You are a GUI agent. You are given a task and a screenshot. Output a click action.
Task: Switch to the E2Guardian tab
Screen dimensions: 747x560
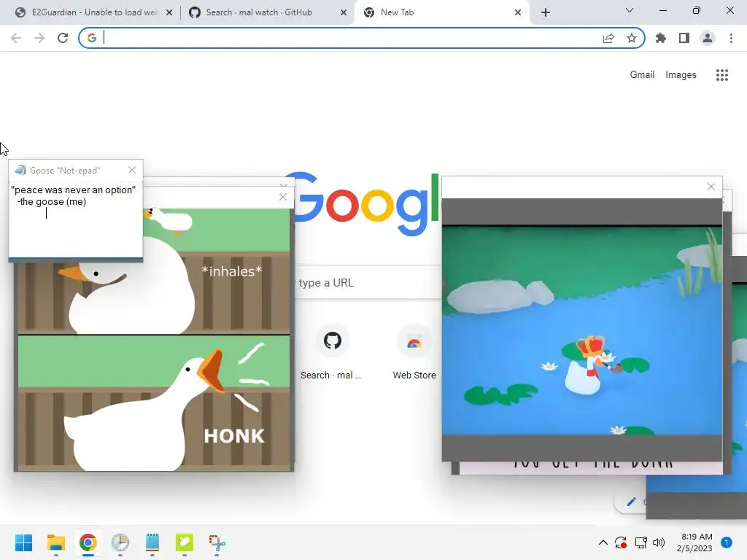tap(94, 12)
